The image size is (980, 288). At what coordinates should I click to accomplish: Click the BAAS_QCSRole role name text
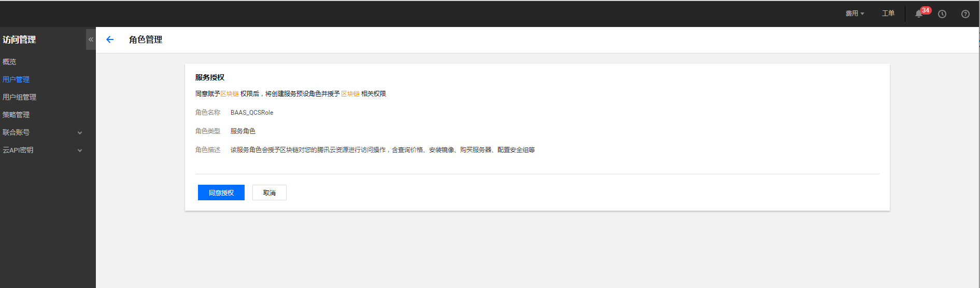pos(252,113)
